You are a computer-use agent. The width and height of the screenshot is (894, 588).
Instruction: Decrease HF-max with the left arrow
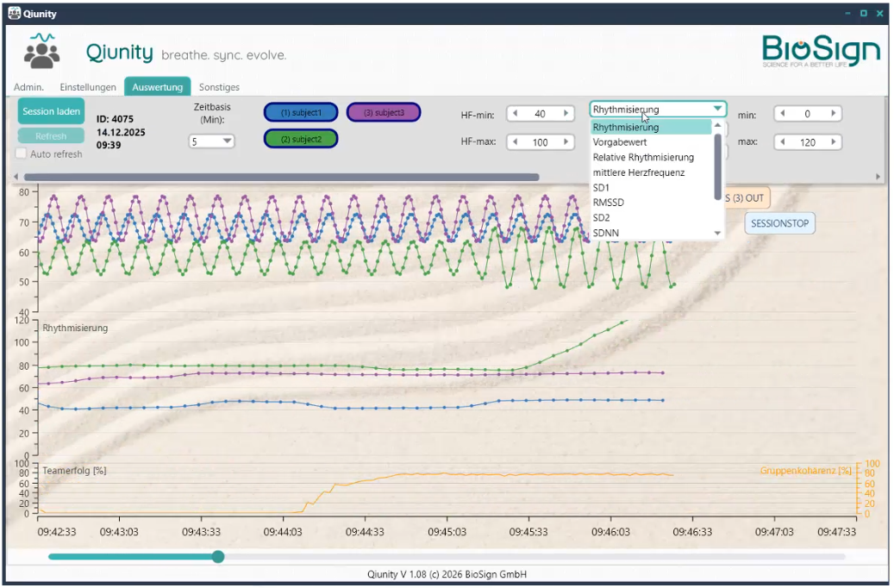[515, 142]
